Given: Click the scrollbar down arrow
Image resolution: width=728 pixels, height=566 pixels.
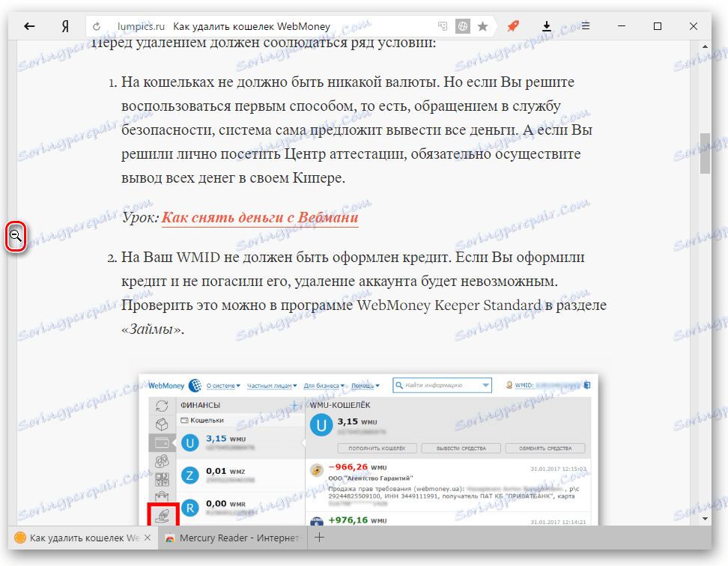Looking at the screenshot, I should (705, 519).
